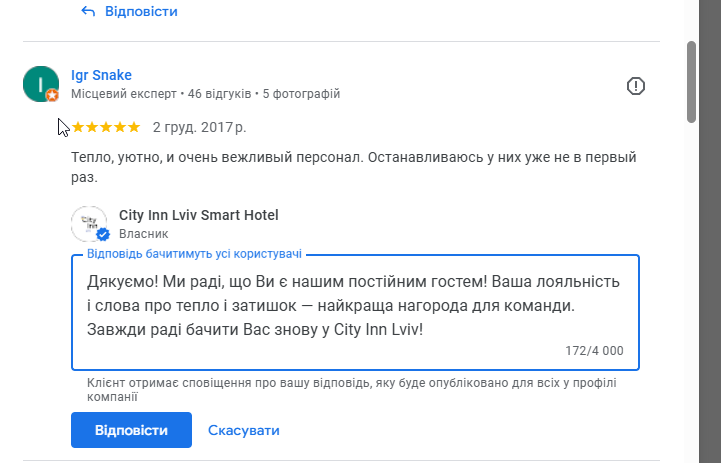Image resolution: width=721 pixels, height=463 pixels.
Task: Cancel the reply with Скасувати
Action: [x=244, y=430]
